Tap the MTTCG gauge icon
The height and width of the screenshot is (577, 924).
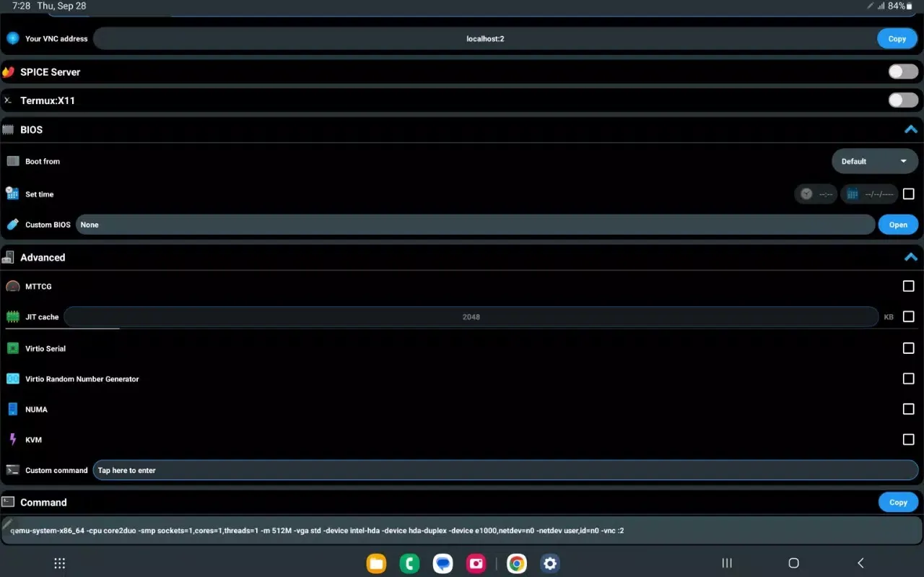(x=13, y=287)
